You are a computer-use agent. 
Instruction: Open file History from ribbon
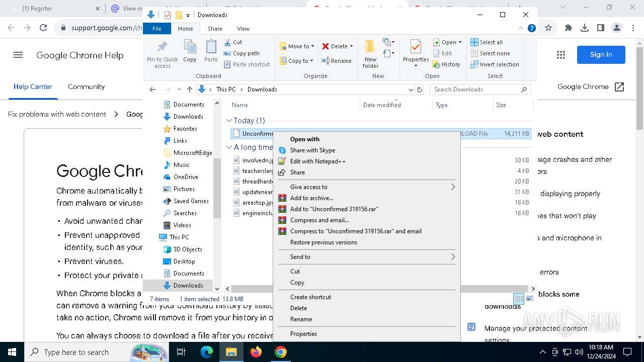446,64
